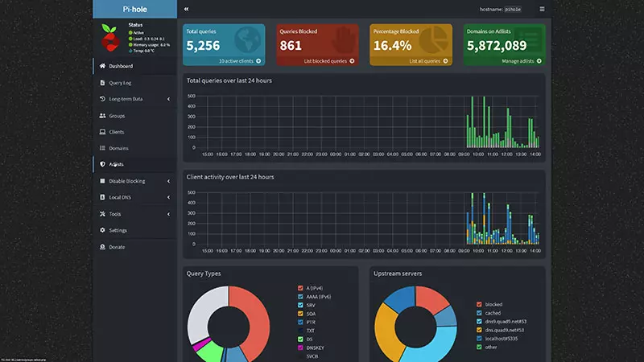Click the Pi-hole raspberry logo

coord(110,38)
